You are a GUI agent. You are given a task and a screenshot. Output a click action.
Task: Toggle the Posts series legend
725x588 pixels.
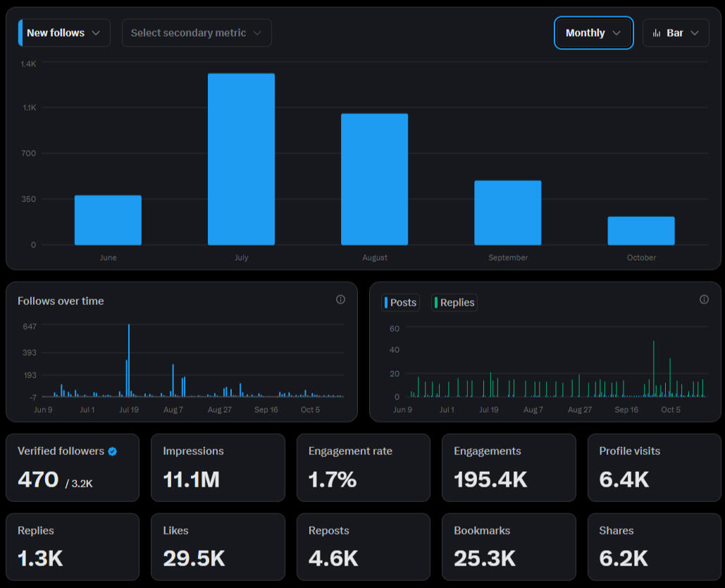(400, 303)
